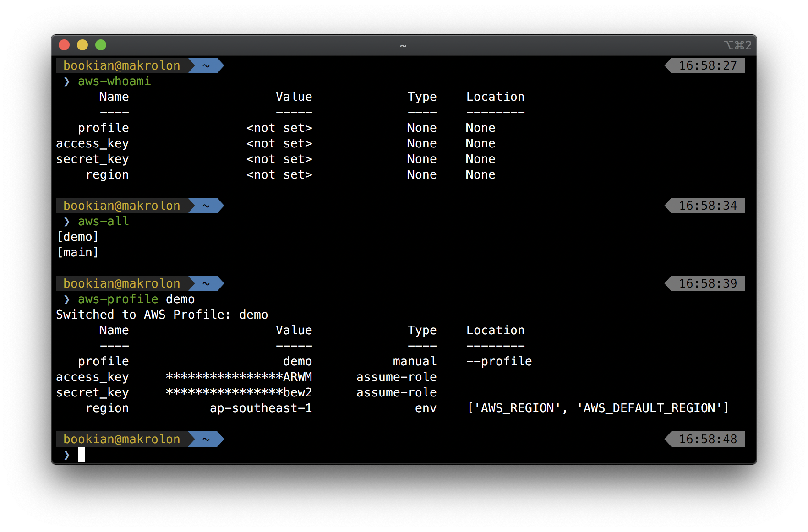This screenshot has width=808, height=532.
Task: Click the blue ~ directory segment at 16:58:34
Action: point(206,206)
